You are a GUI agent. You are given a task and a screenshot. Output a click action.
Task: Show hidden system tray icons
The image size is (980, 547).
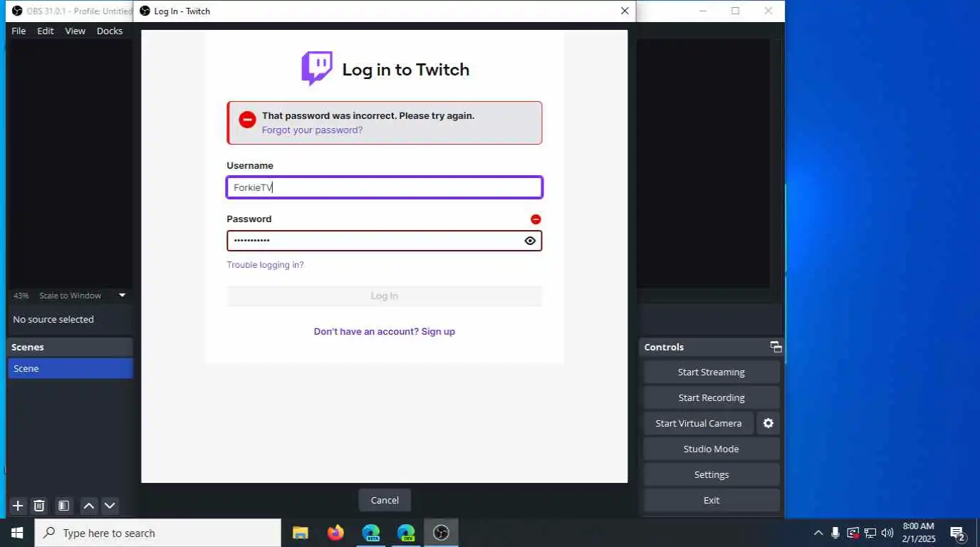click(818, 533)
